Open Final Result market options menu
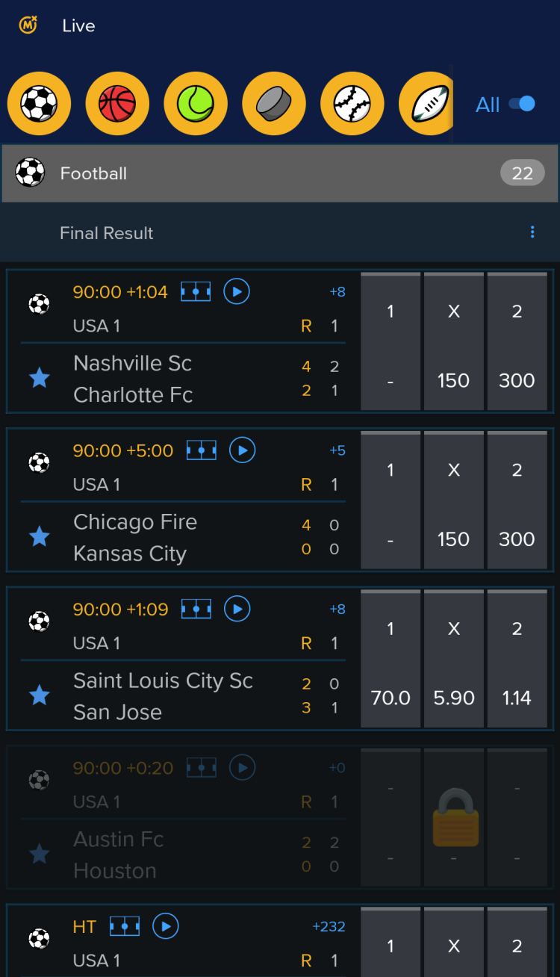This screenshot has height=977, width=560. pyautogui.click(x=532, y=232)
